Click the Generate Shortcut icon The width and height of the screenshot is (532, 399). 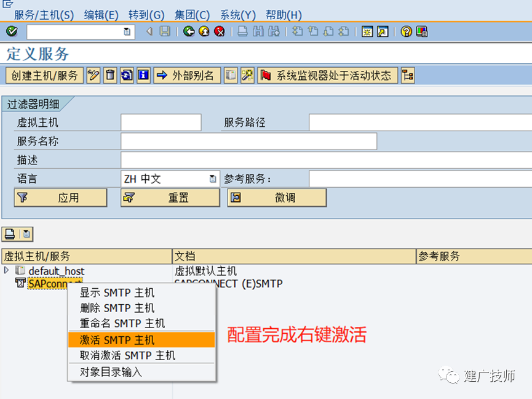pos(383,31)
